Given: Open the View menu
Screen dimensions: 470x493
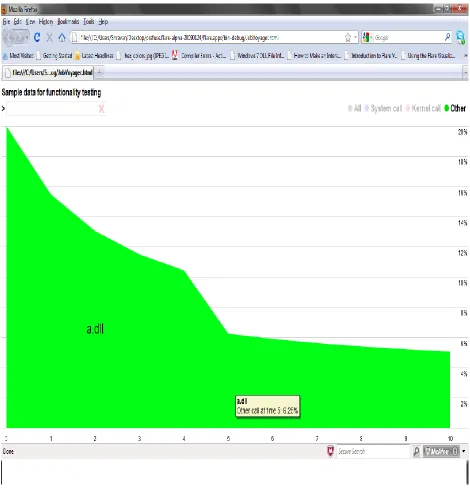Looking at the screenshot, I should [x=30, y=22].
